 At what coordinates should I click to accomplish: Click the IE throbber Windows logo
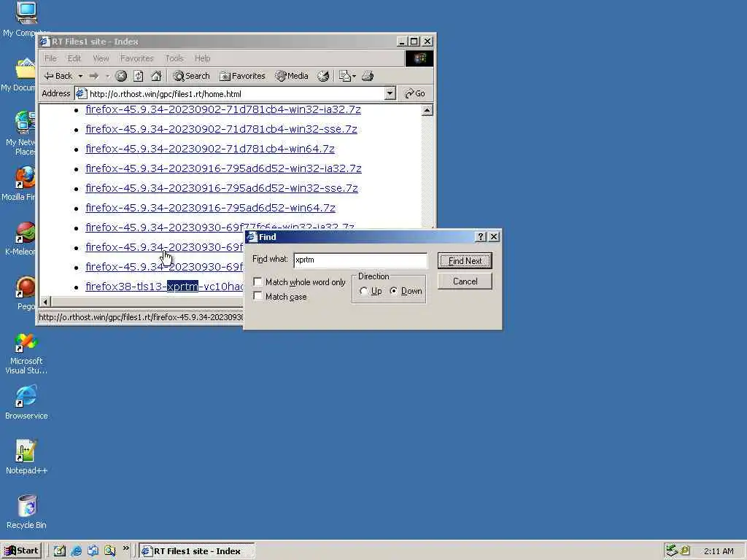(x=419, y=58)
